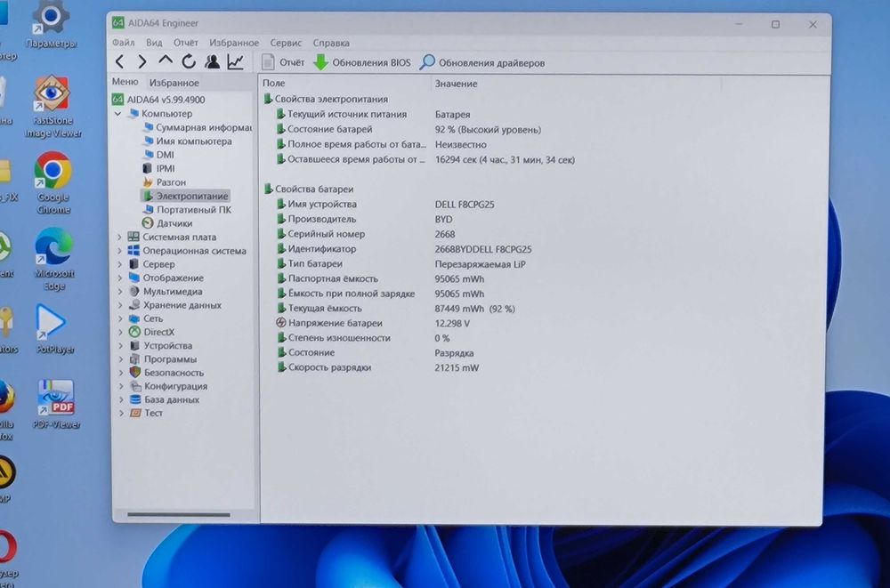Image resolution: width=890 pixels, height=588 pixels.
Task: Click the sidebar horizontal scrollbar
Action: (x=179, y=515)
